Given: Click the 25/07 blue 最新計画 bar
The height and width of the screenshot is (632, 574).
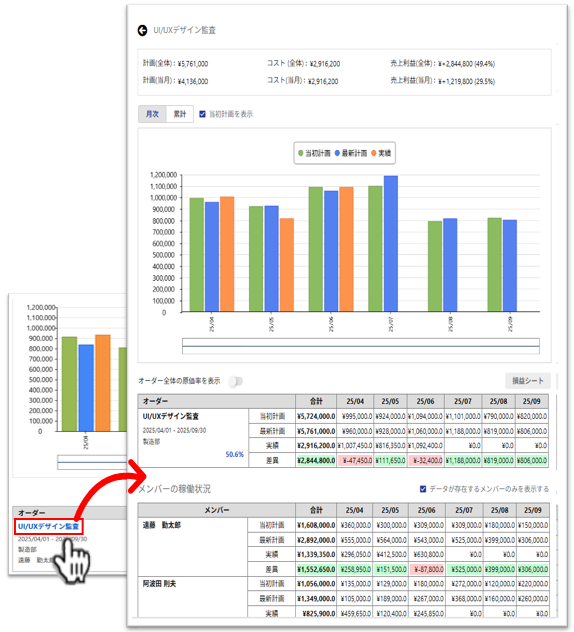Looking at the screenshot, I should (391, 243).
